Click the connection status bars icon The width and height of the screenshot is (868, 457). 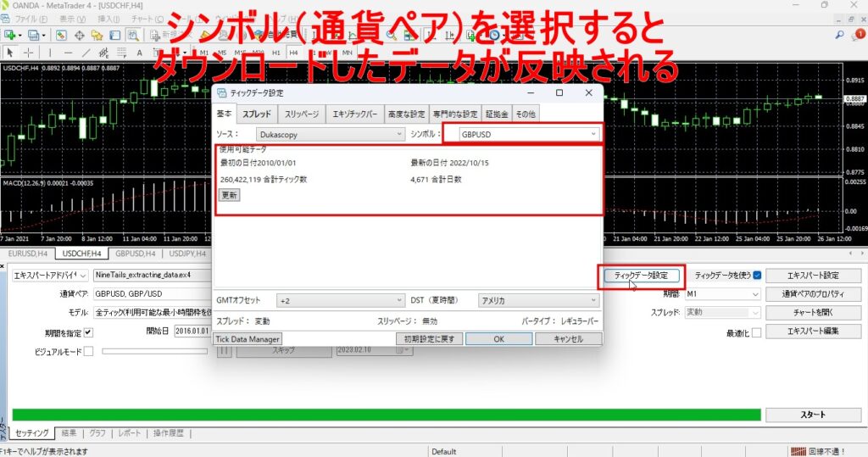point(798,451)
